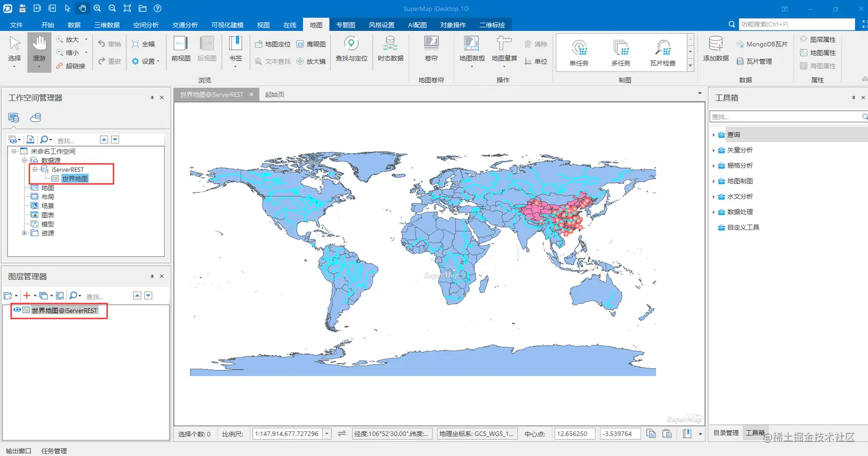Click the red plus add-layer icon
Image resolution: width=868 pixels, height=456 pixels.
[26, 295]
